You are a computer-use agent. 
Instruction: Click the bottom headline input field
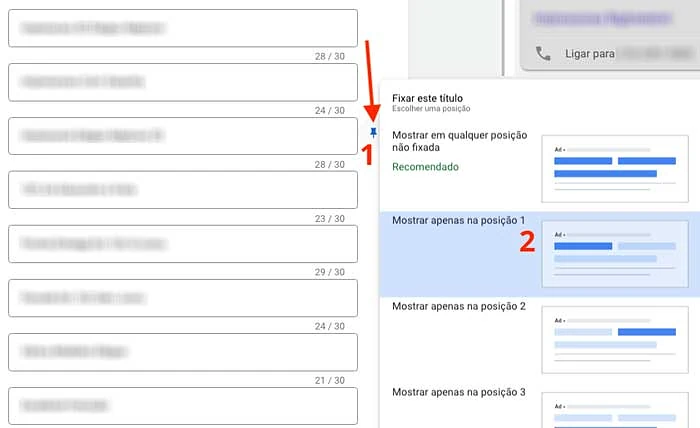coord(183,406)
